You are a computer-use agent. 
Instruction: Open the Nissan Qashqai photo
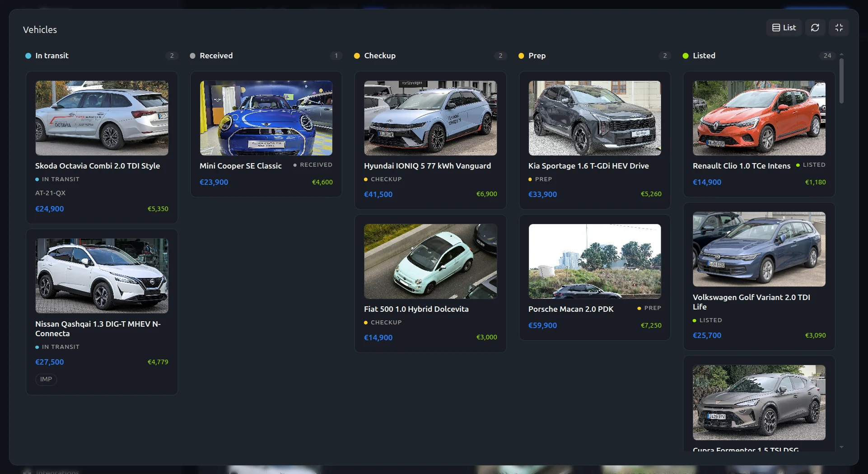pyautogui.click(x=102, y=276)
